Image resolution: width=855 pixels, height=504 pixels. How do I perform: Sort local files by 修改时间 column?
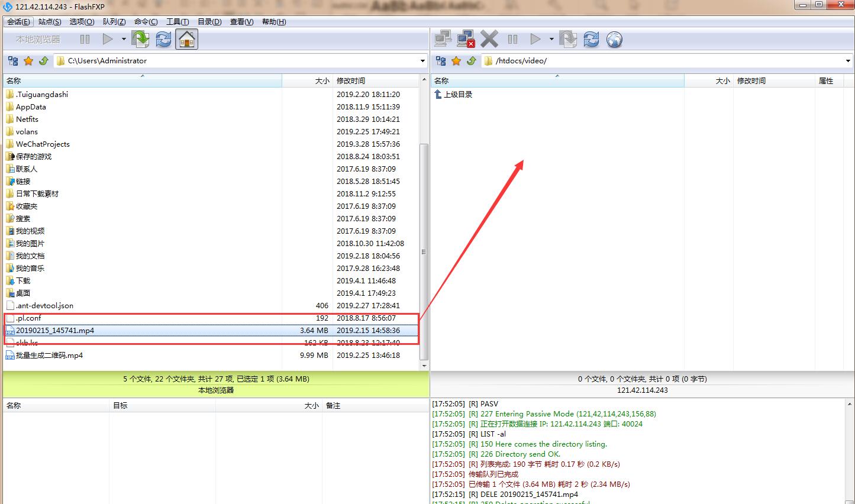pos(351,80)
